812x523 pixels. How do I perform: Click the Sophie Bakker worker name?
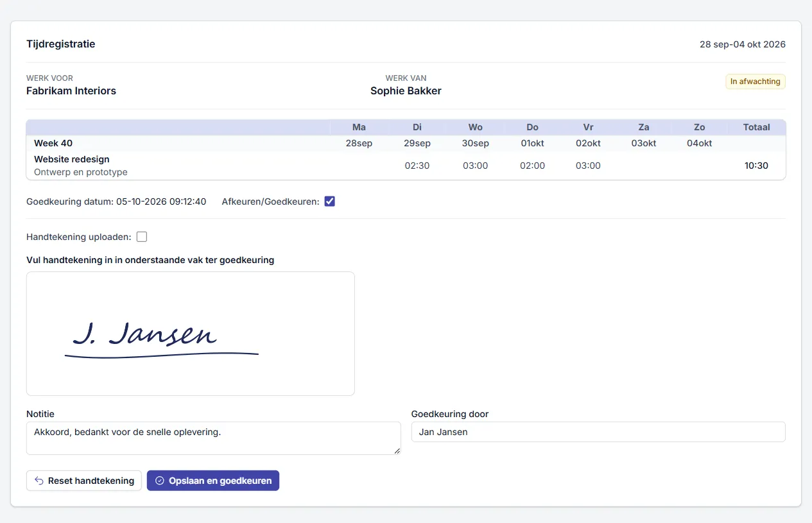[406, 91]
